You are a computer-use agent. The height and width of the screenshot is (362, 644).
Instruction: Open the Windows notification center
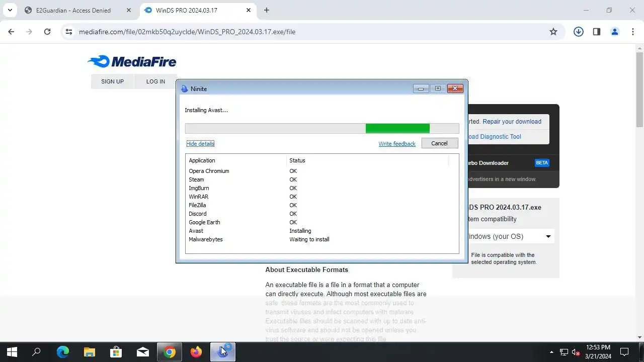tap(624, 352)
